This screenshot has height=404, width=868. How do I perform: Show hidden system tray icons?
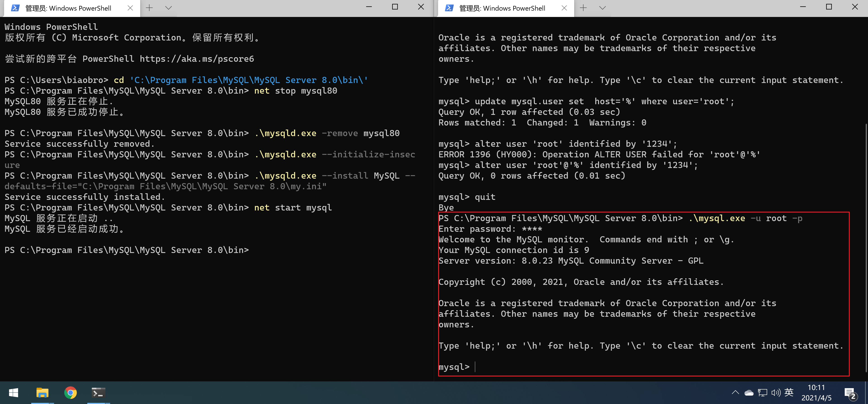tap(735, 392)
